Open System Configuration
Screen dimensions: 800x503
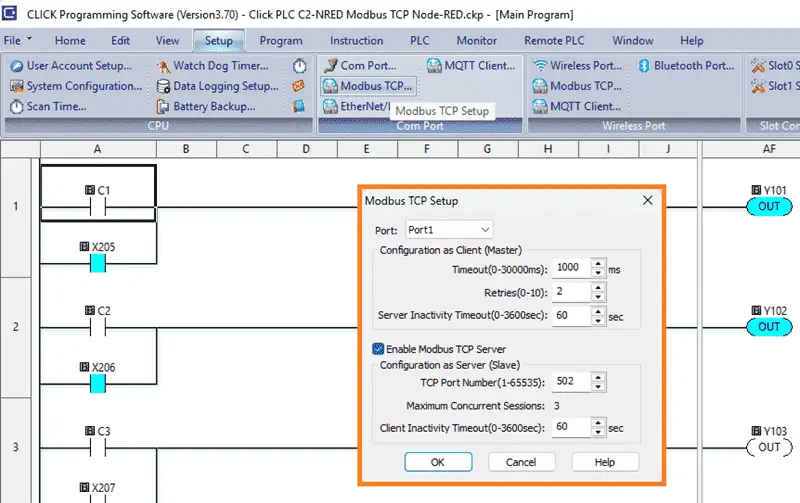click(77, 86)
